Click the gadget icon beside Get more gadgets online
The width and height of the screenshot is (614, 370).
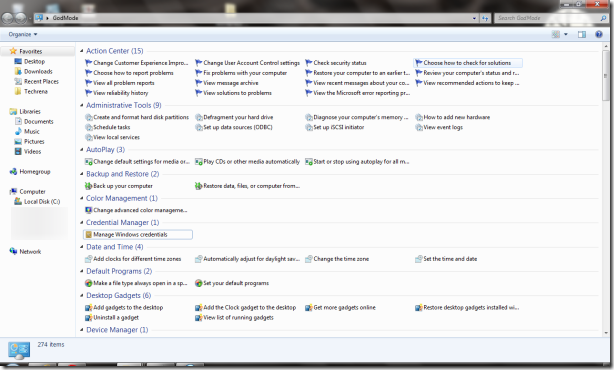[309, 307]
